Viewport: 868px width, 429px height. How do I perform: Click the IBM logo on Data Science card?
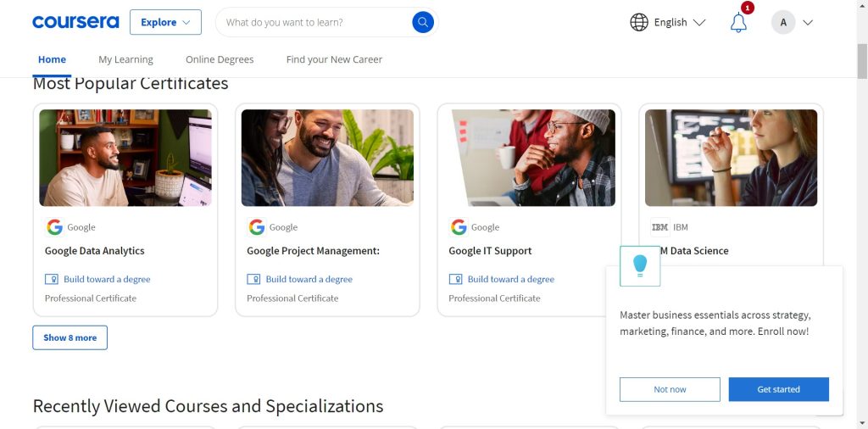(x=659, y=227)
